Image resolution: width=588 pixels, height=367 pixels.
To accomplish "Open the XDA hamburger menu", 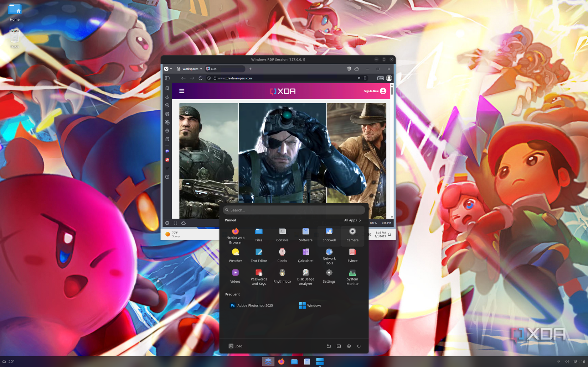I will coord(182,91).
